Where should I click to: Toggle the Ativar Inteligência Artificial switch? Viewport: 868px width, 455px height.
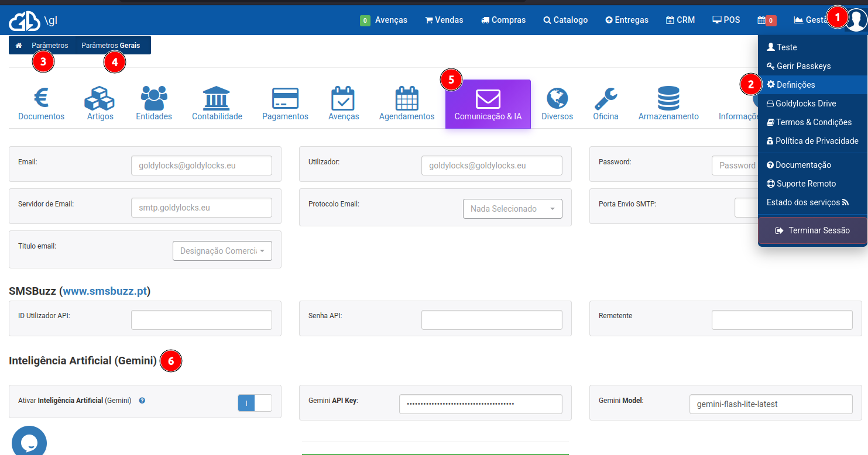pos(255,403)
